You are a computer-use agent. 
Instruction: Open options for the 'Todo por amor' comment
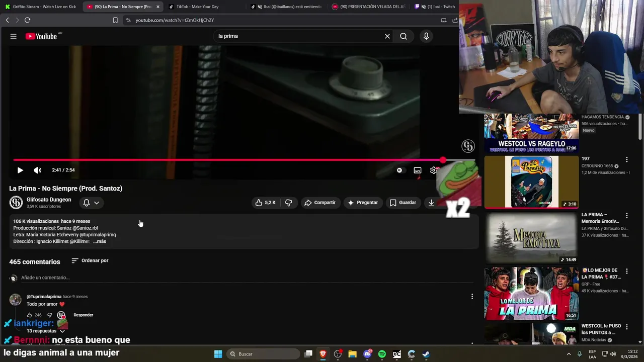(472, 297)
